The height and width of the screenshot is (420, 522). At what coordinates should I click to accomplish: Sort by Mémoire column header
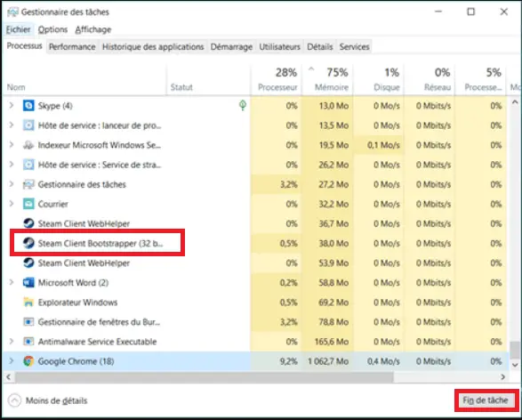point(327,80)
